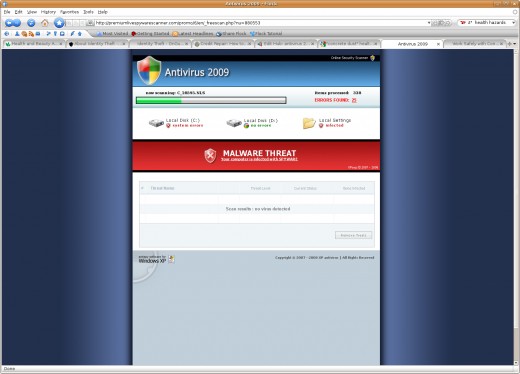Click the 'computer is infected' link in red banner
Image resolution: width=520 pixels, height=374 pixels.
point(259,159)
